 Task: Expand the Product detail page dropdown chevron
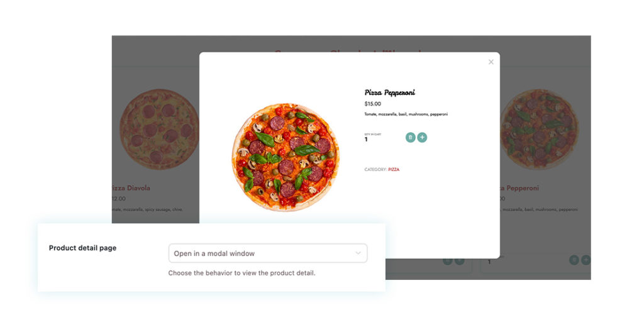point(358,253)
